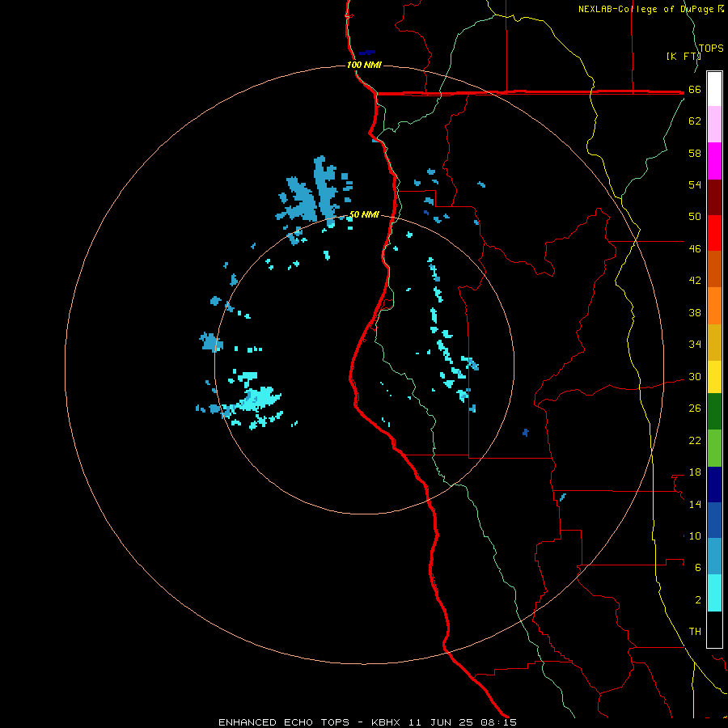728x728 pixels.
Task: Click the medium blue 18 kft legend swatch
Action: coord(714,520)
